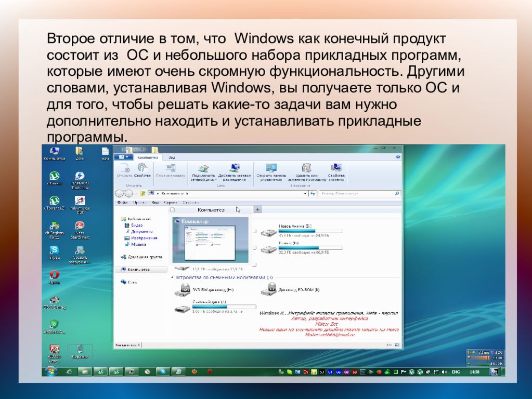
Task: Go back with the Explorer back button
Action: (120, 193)
